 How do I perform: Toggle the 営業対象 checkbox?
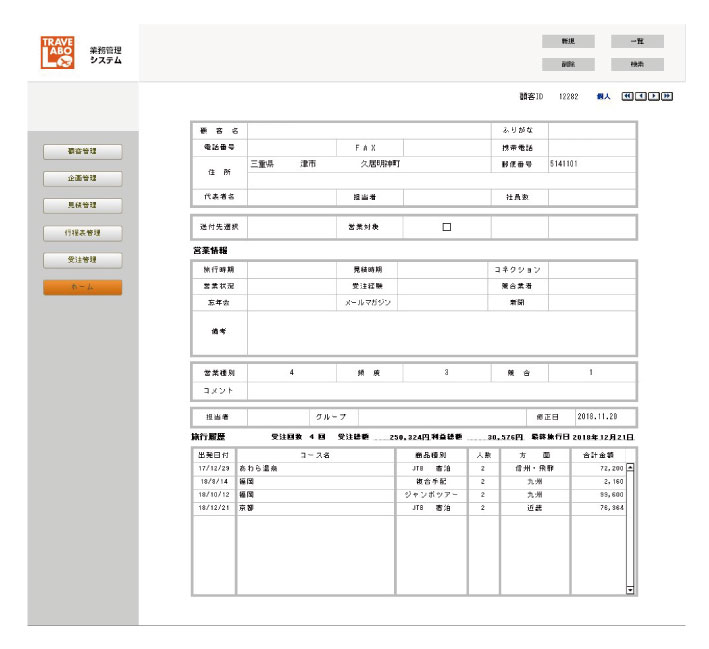click(447, 227)
